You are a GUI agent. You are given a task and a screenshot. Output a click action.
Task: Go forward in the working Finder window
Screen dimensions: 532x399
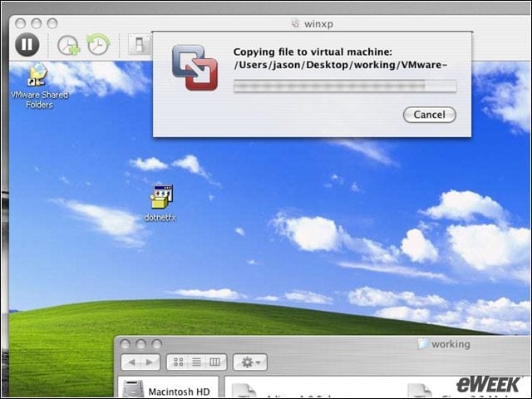[x=150, y=362]
